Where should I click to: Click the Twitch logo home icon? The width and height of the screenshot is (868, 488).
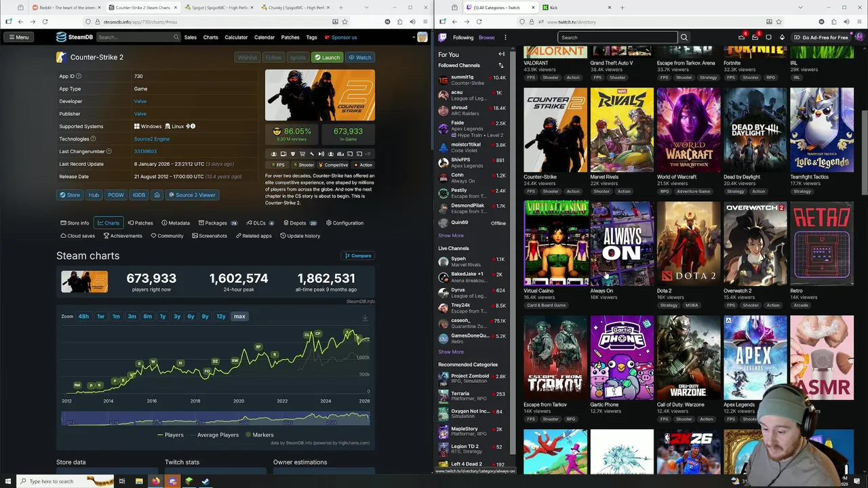coord(443,37)
